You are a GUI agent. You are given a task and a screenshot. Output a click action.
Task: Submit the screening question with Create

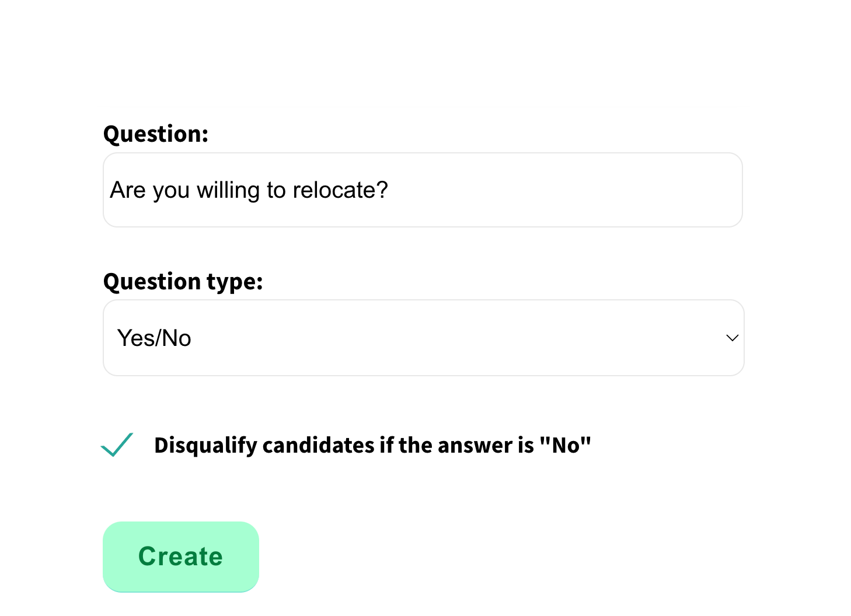[180, 556]
